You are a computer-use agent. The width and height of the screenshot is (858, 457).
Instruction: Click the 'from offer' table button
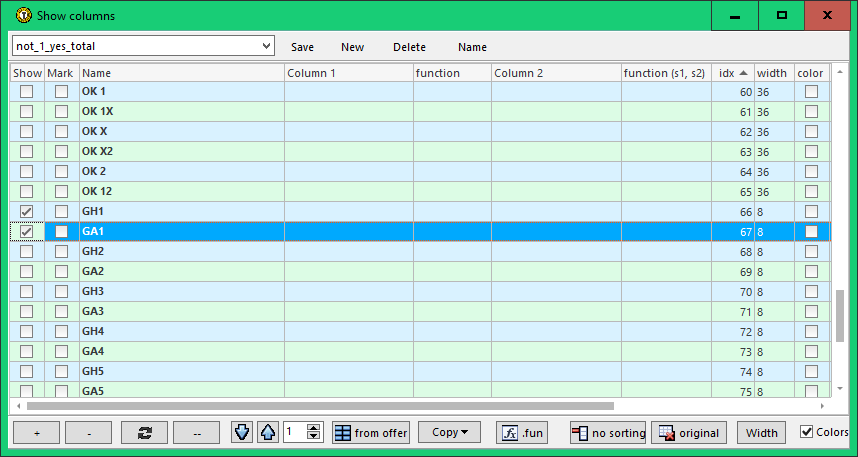click(371, 433)
